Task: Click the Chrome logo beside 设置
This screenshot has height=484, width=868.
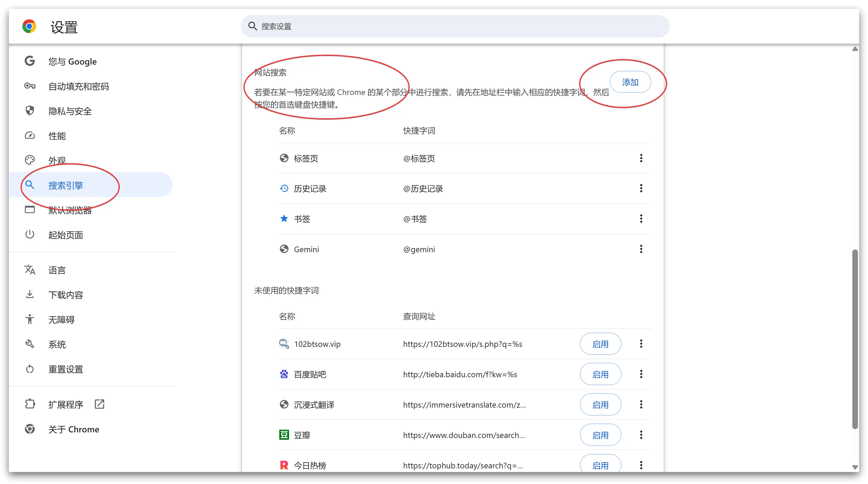Action: click(29, 26)
